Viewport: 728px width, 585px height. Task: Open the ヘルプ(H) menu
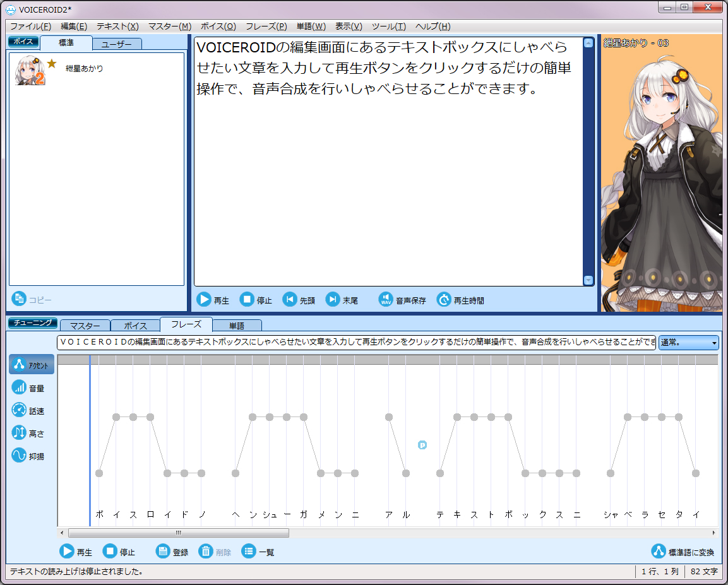pos(433,27)
